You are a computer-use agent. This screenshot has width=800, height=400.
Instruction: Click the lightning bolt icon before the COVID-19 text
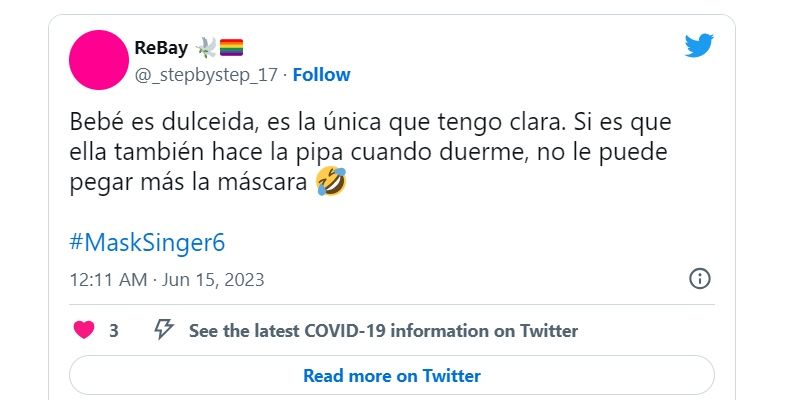[x=164, y=330]
